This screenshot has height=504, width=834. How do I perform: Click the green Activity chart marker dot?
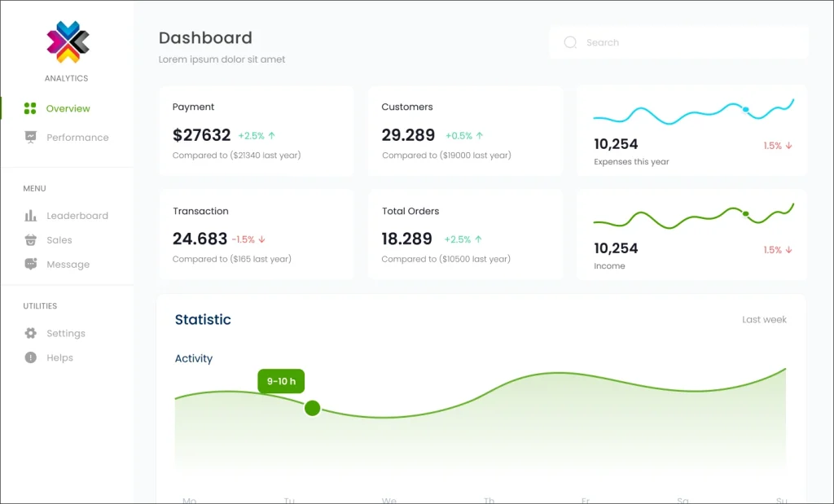tap(312, 408)
